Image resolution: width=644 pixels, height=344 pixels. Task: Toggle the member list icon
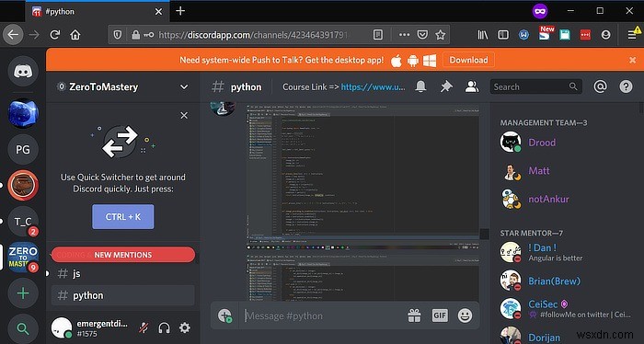[472, 86]
